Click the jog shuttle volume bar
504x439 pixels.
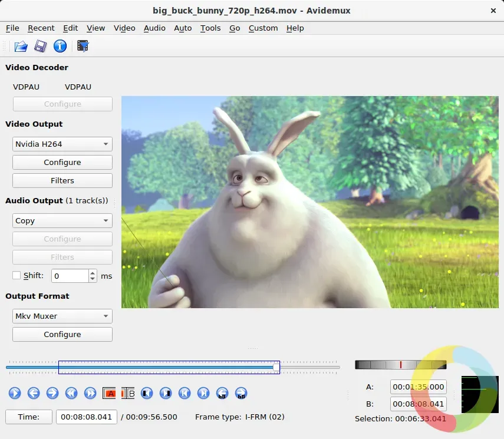point(400,365)
